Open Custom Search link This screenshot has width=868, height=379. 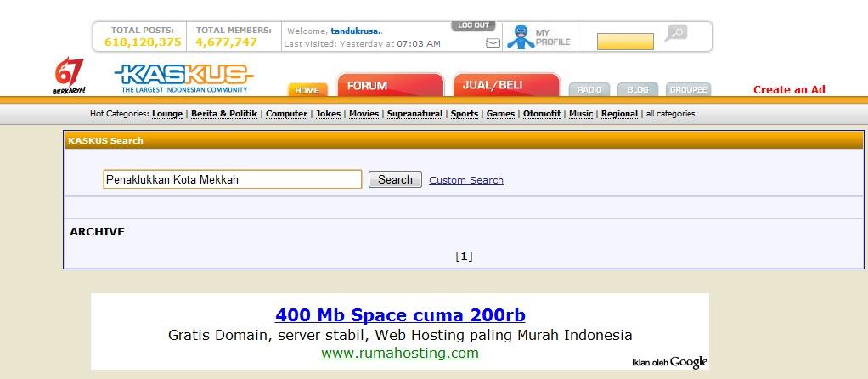pyautogui.click(x=466, y=180)
